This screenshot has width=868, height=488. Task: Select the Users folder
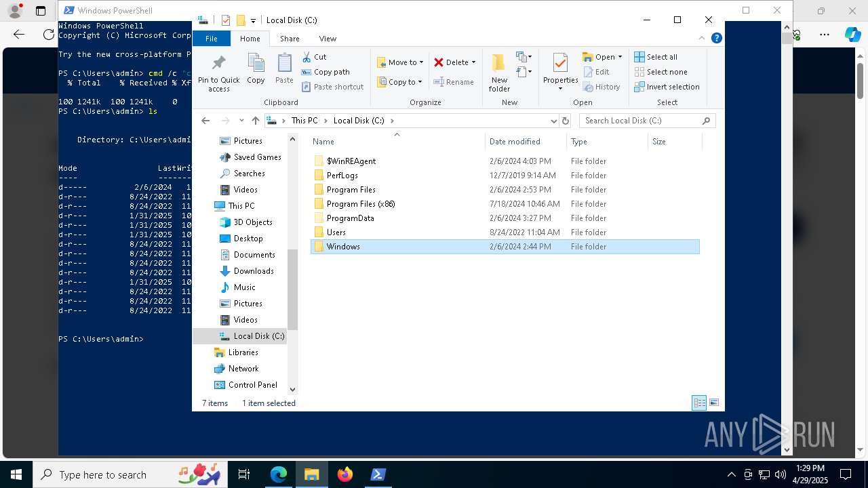(505, 232)
